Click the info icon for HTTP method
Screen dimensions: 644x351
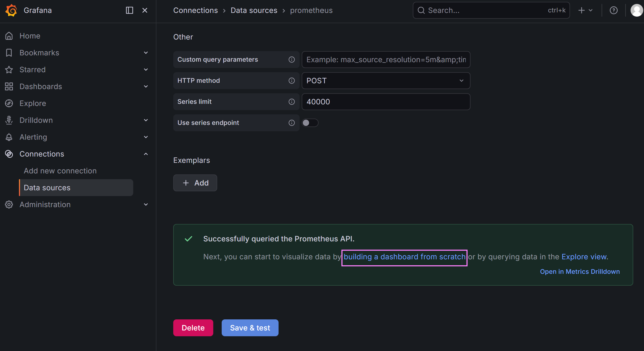291,81
